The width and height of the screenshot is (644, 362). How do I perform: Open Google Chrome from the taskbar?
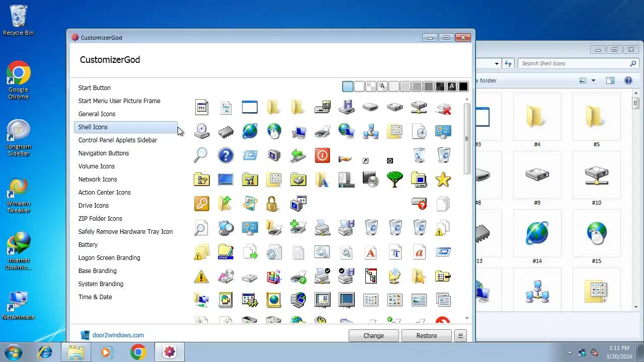(138, 352)
